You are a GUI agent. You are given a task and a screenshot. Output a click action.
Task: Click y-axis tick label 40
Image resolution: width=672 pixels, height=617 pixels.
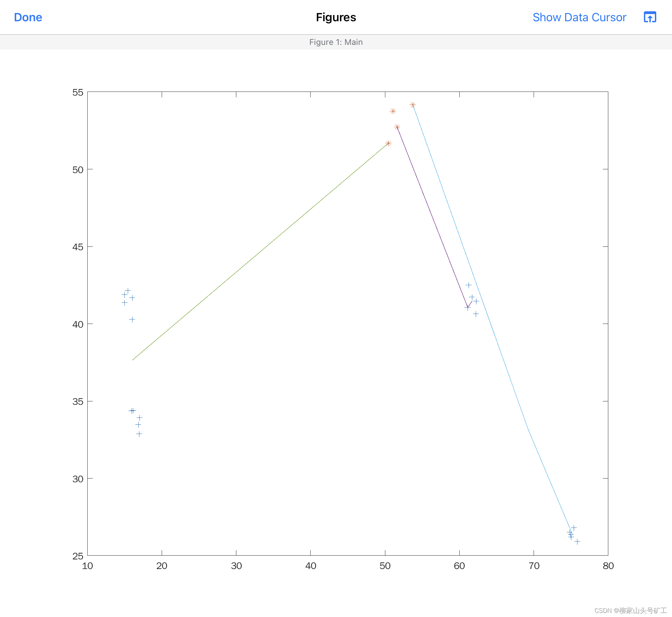point(78,324)
